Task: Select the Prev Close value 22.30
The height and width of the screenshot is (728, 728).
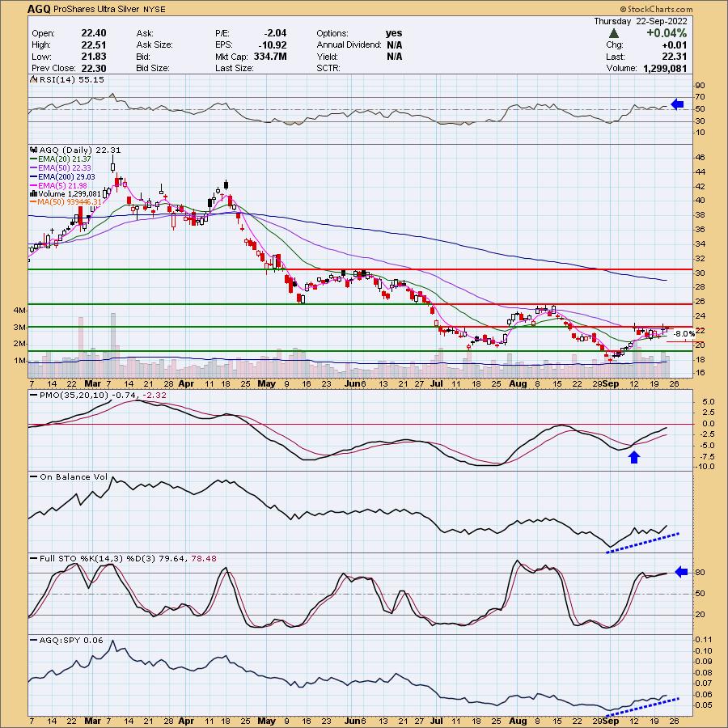Action: tap(94, 68)
